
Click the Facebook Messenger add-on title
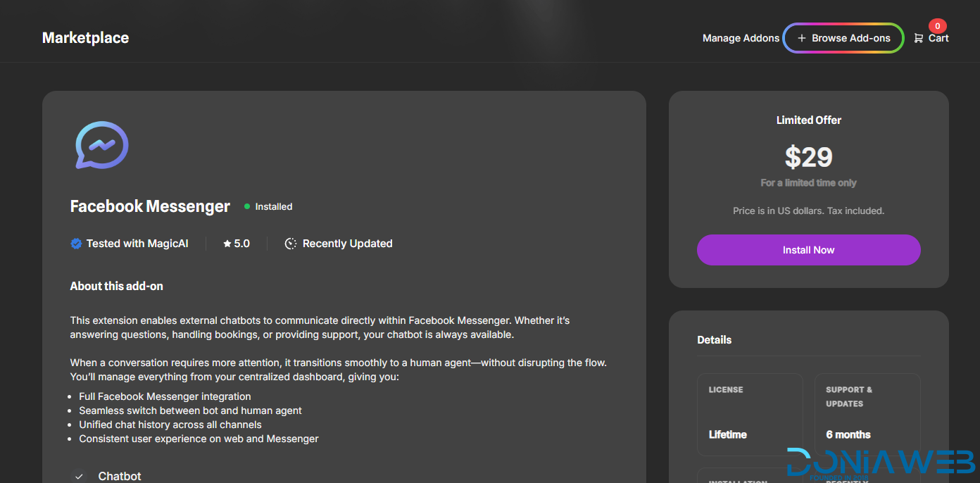pos(150,206)
